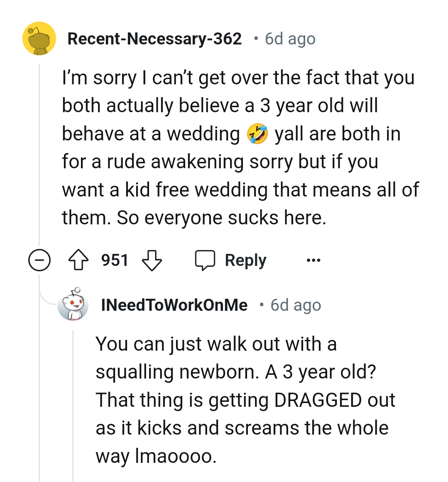Upvote the comment by Recent-Necessary-362
The image size is (448, 482).
tap(78, 261)
